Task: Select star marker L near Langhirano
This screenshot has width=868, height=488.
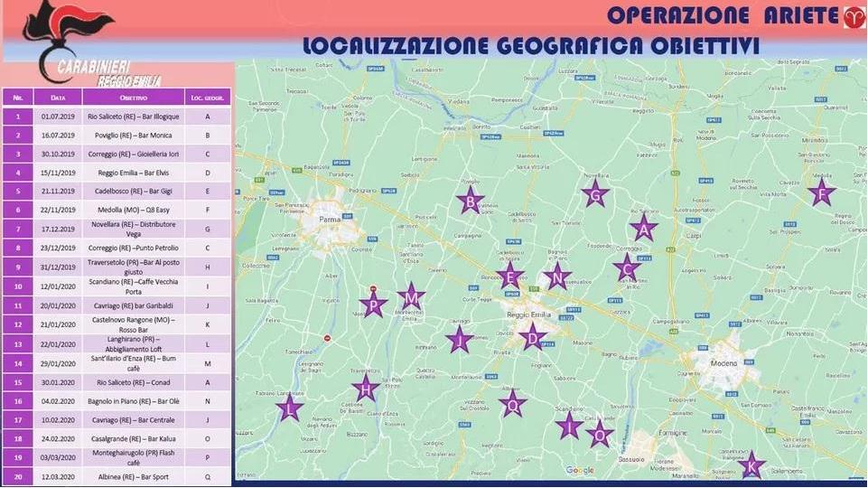Action: click(290, 408)
